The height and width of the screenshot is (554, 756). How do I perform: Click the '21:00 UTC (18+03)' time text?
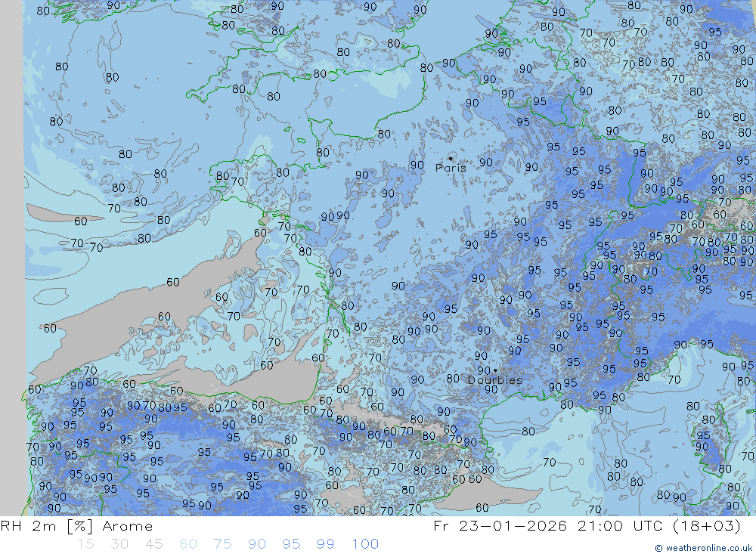click(x=658, y=525)
